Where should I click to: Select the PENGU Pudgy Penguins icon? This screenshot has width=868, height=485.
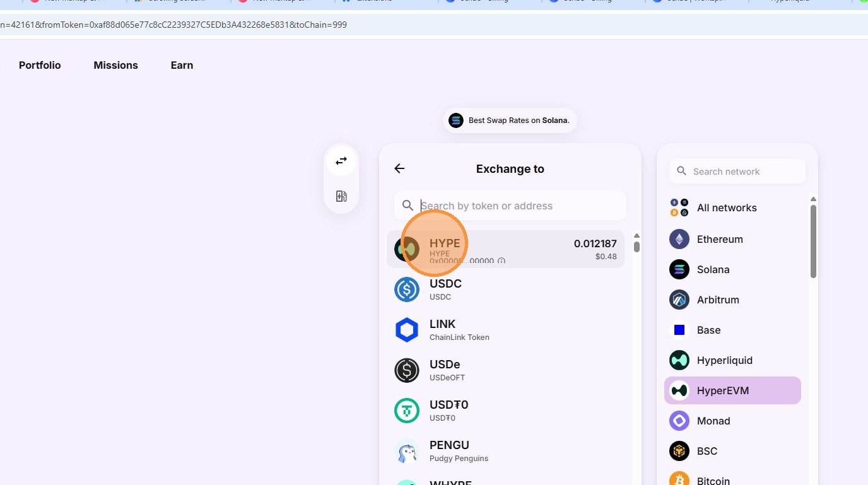(x=407, y=451)
